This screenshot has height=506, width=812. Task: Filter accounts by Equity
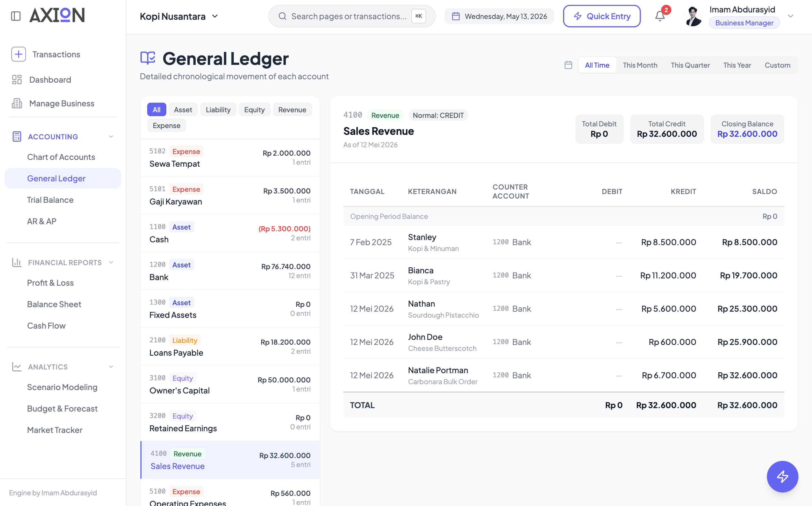pyautogui.click(x=254, y=110)
